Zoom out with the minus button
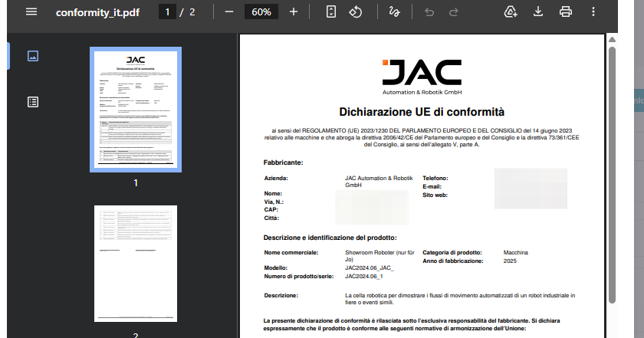644x338 pixels. point(229,12)
